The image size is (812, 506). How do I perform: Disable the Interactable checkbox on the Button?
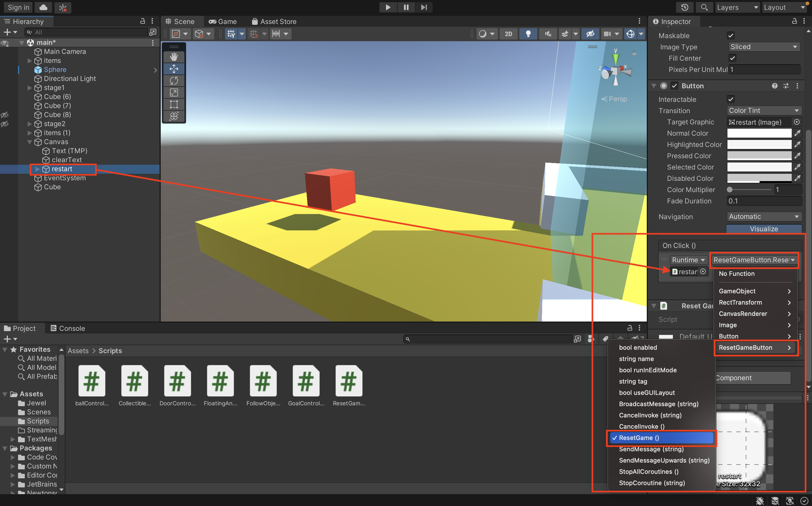tap(731, 99)
